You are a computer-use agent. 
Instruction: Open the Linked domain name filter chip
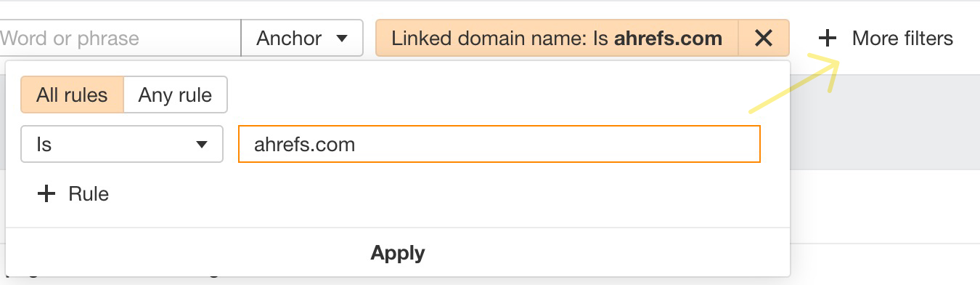pyautogui.click(x=557, y=38)
